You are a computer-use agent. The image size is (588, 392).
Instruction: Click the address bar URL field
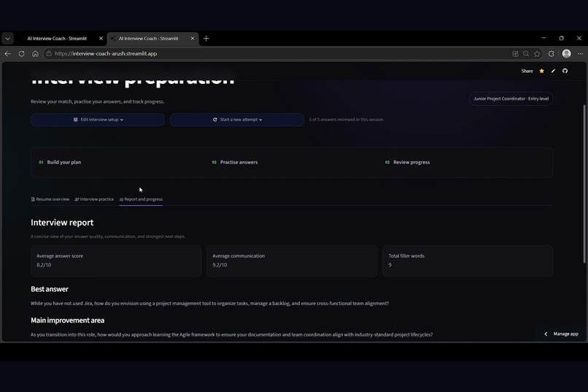(x=277, y=53)
